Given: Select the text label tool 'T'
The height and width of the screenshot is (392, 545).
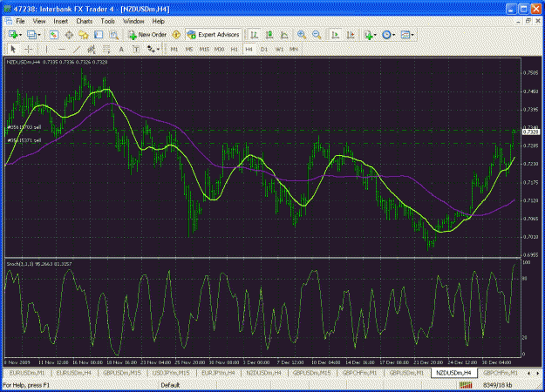Looking at the screenshot, I should coord(136,50).
